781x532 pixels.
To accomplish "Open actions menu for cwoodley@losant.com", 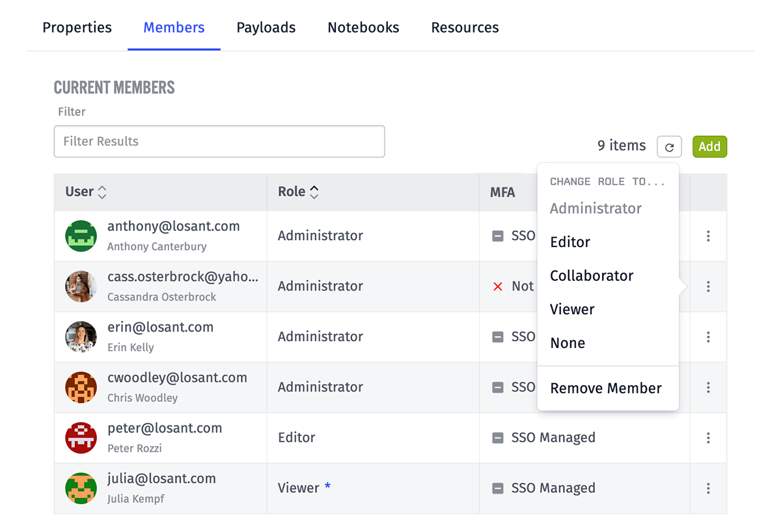I will tap(708, 387).
